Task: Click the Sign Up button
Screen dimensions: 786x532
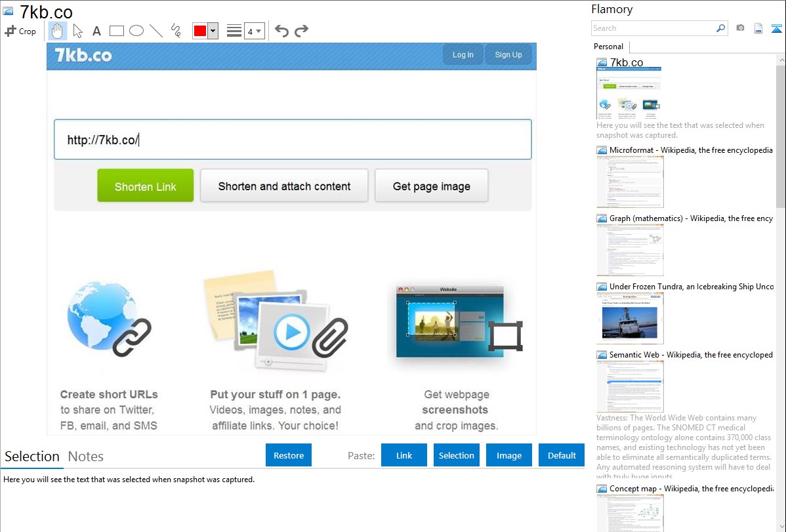Action: click(508, 54)
